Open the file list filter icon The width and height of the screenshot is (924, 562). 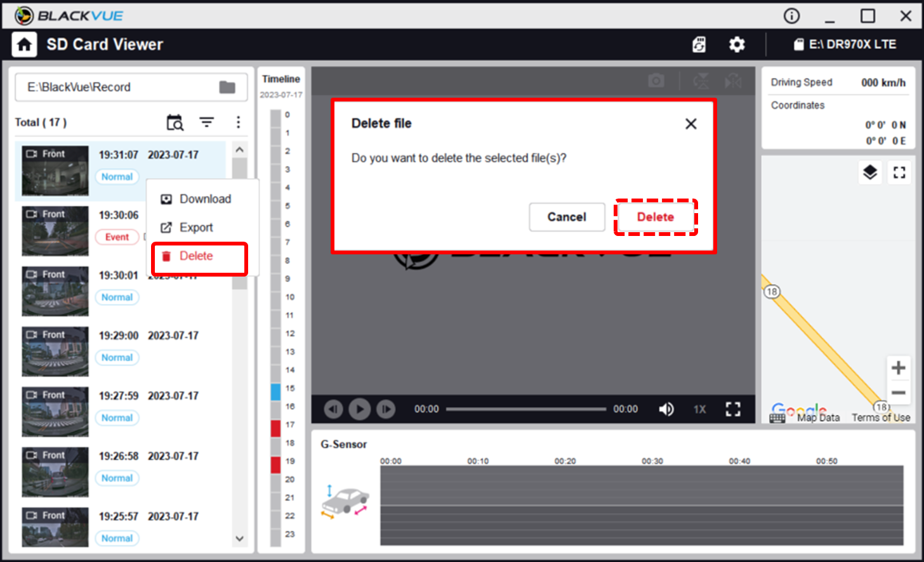tap(207, 122)
